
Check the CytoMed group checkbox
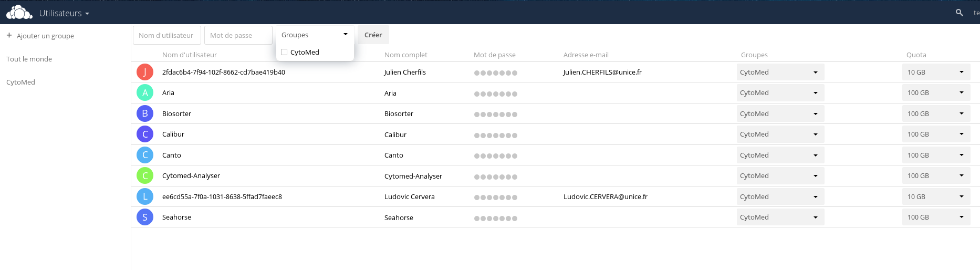[x=284, y=52]
